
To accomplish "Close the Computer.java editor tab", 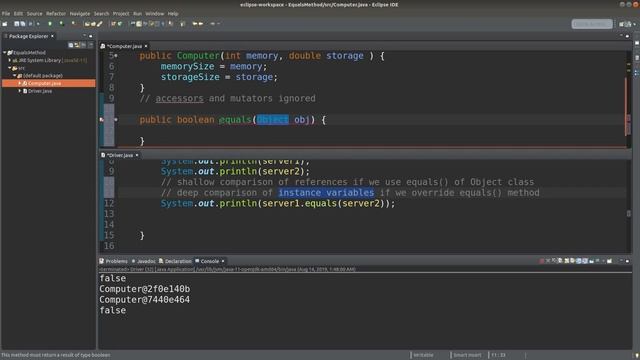I will coord(146,46).
